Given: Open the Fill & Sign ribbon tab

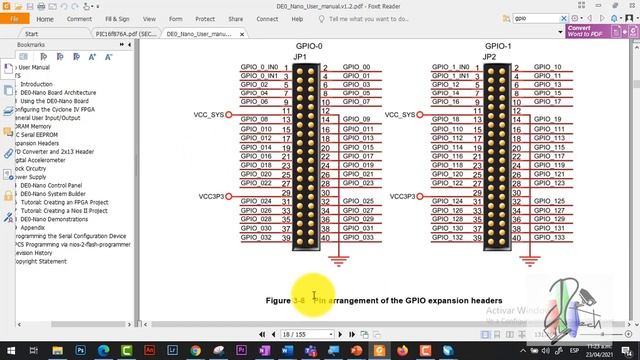Looking at the screenshot, I should [117, 19].
